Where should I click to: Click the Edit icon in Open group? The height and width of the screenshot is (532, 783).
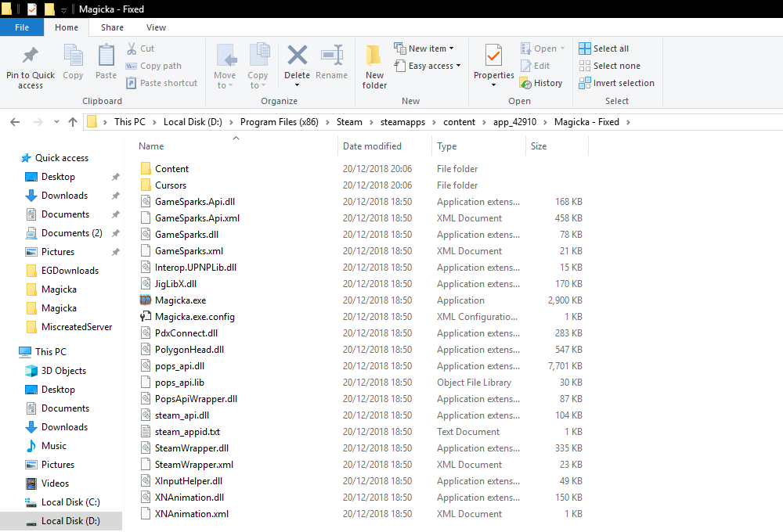526,66
